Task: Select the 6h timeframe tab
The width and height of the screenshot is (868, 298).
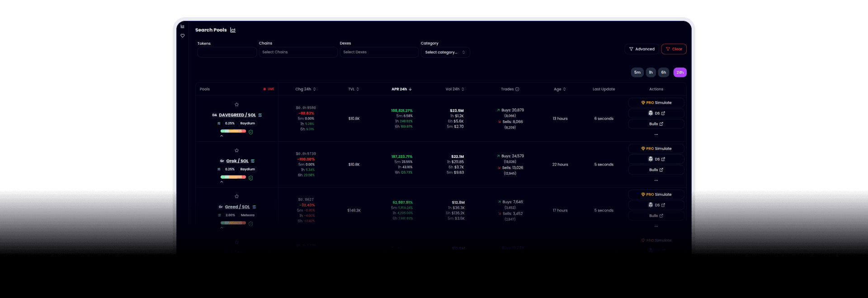Action: click(663, 72)
